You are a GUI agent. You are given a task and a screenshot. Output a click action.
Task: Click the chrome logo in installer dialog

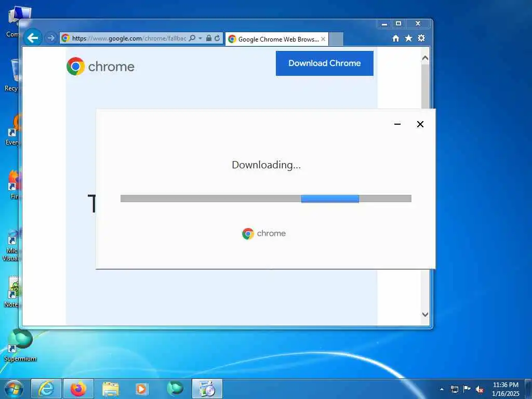[x=264, y=233]
